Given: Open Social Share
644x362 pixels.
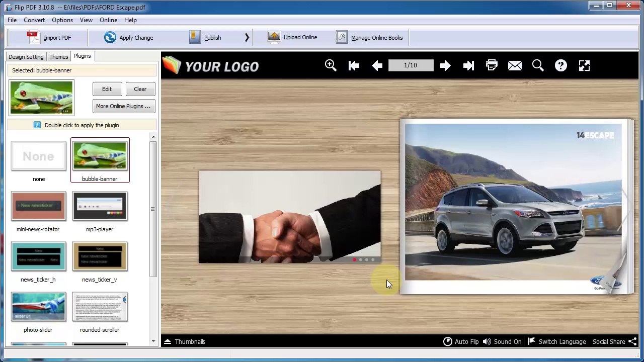Looking at the screenshot, I should 614,341.
